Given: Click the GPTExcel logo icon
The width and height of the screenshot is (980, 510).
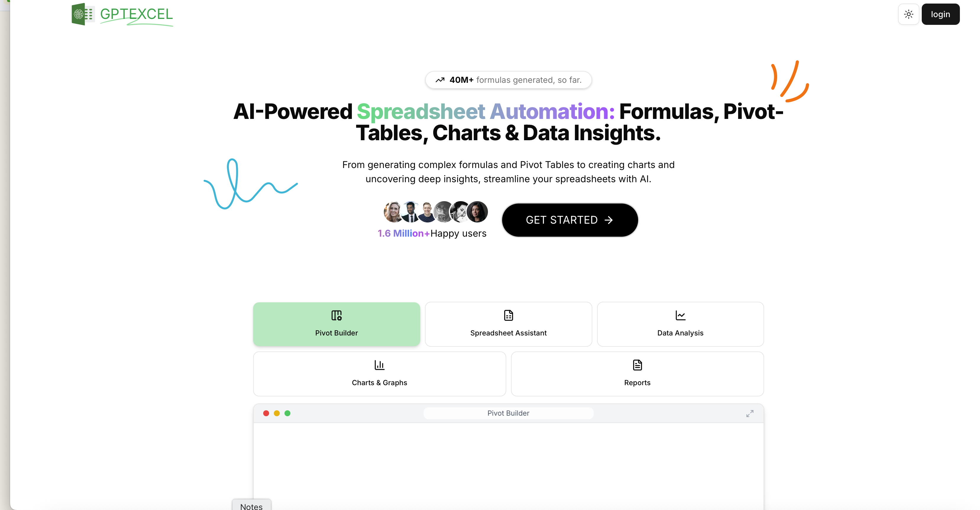Looking at the screenshot, I should [x=83, y=14].
